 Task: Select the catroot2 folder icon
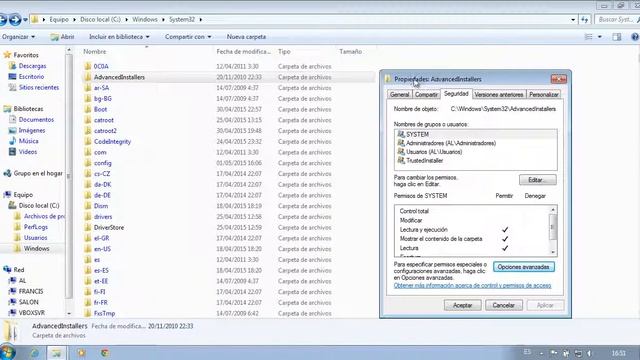[x=87, y=131]
